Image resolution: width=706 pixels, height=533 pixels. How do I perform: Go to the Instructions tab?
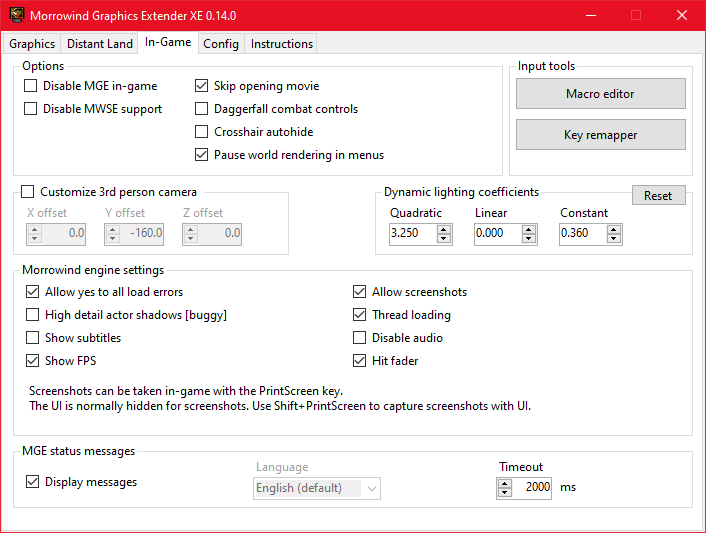281,44
